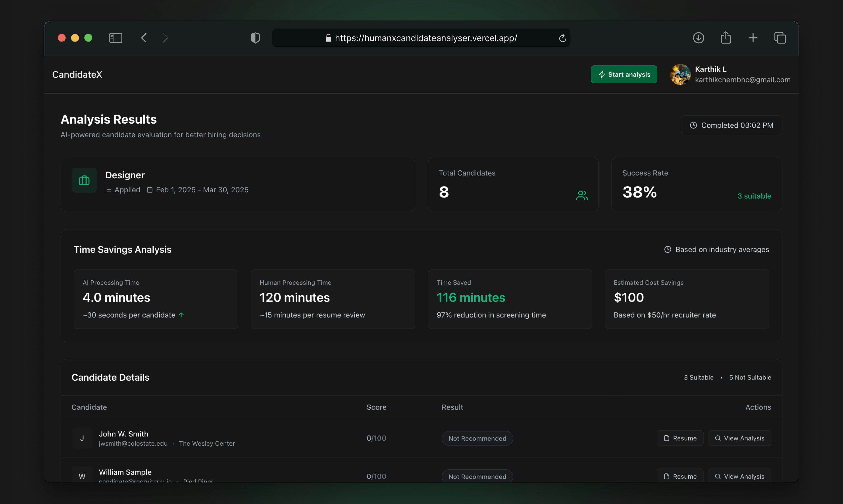This screenshot has width=843, height=504.
Task: Open the privacy shield icon
Action: (x=255, y=38)
